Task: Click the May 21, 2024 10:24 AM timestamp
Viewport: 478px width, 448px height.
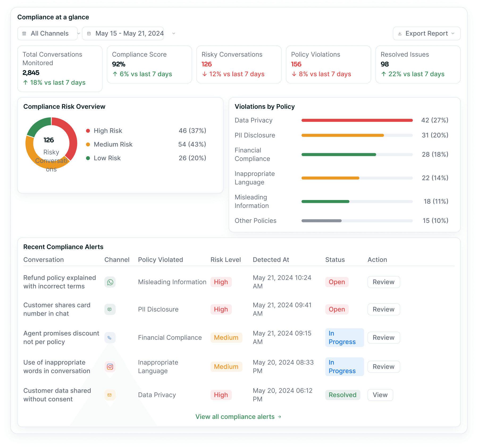Action: [282, 282]
